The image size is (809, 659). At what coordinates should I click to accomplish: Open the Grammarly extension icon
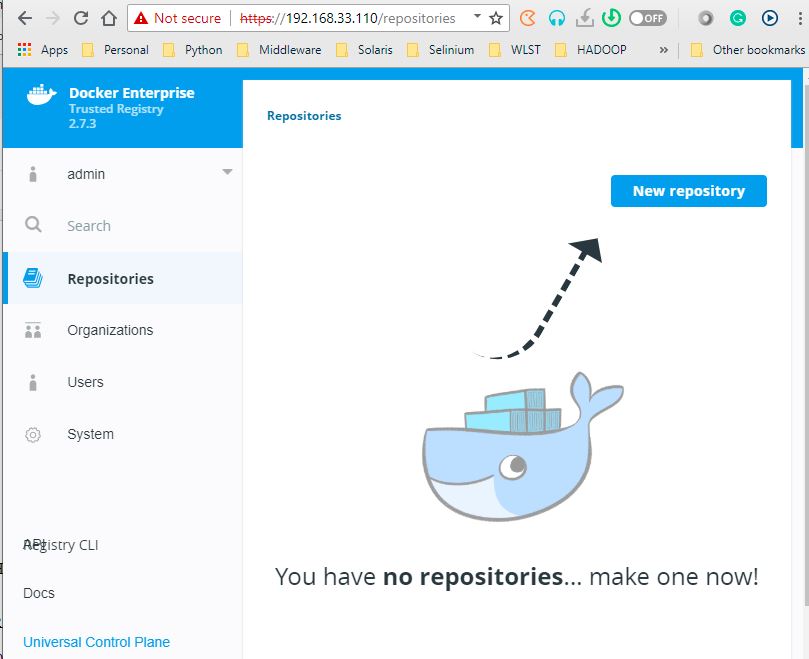(x=735, y=17)
